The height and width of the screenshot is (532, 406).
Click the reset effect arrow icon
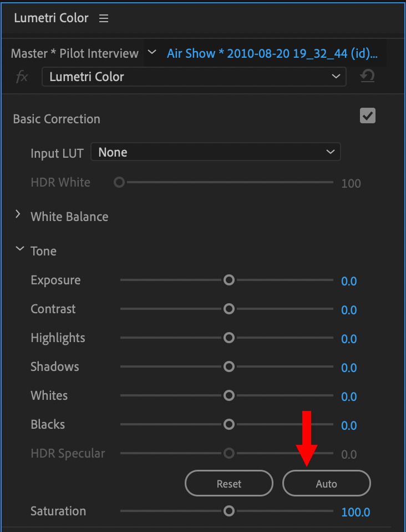[367, 76]
